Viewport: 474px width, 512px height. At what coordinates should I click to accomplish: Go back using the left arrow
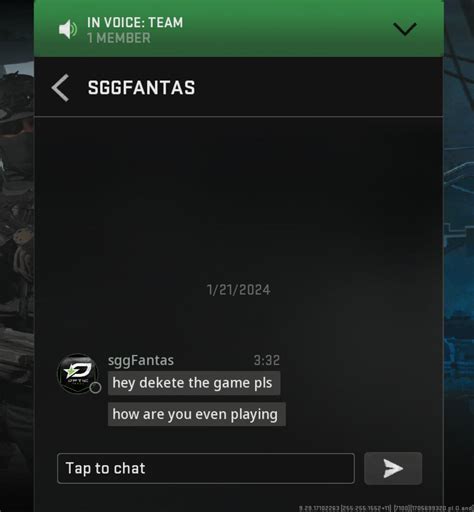60,88
